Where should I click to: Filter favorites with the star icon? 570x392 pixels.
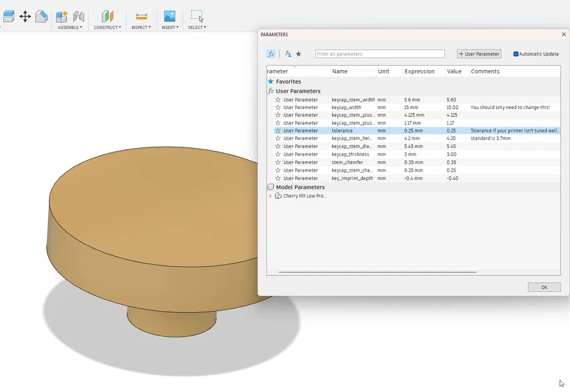(298, 54)
